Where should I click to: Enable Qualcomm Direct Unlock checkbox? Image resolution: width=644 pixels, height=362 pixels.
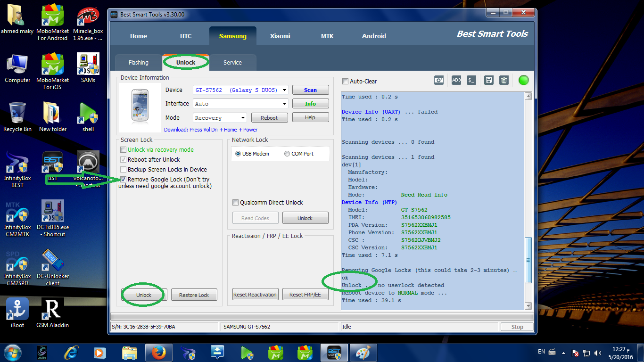coord(236,203)
